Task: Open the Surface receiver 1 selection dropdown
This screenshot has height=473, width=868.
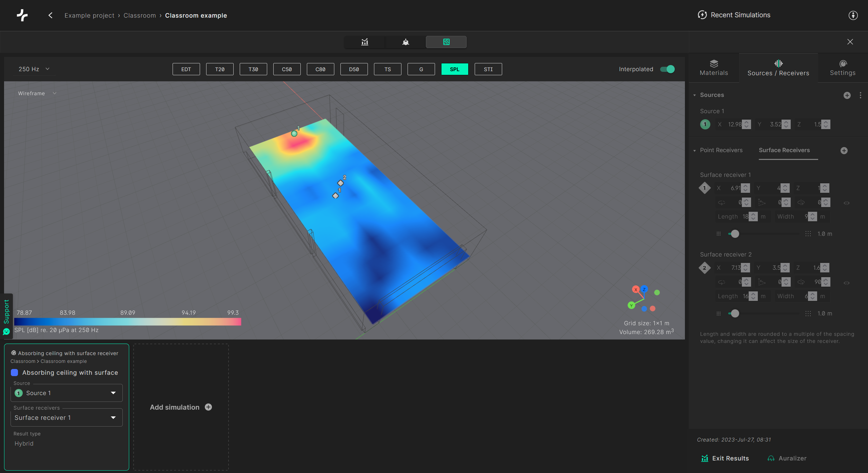Action: (66, 418)
